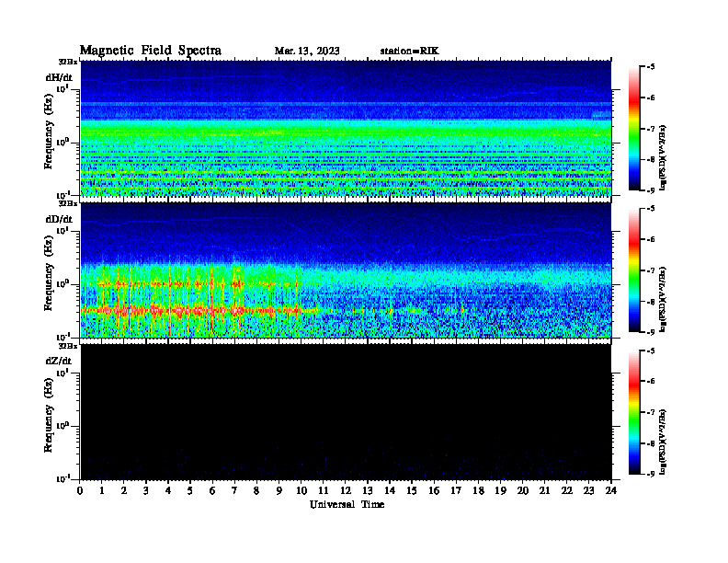
Task: Click the "32Hz" label atop dD/dt panel
Action: [68, 203]
